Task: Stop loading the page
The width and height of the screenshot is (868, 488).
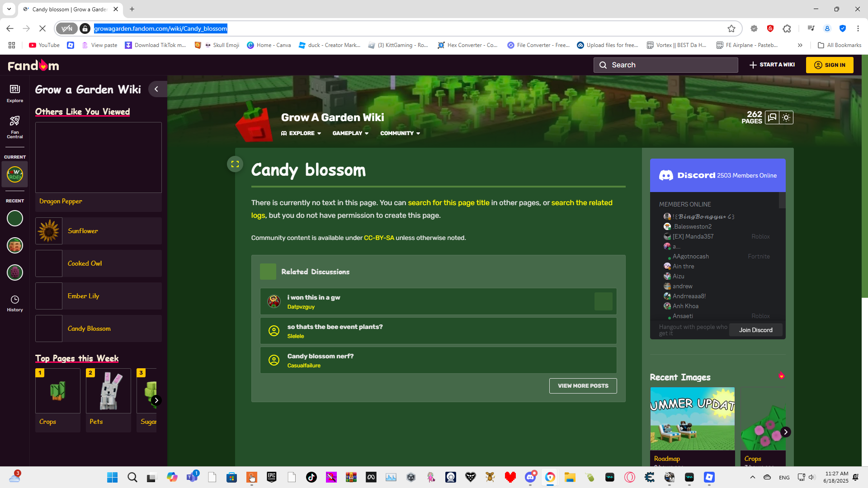Action: (42, 28)
